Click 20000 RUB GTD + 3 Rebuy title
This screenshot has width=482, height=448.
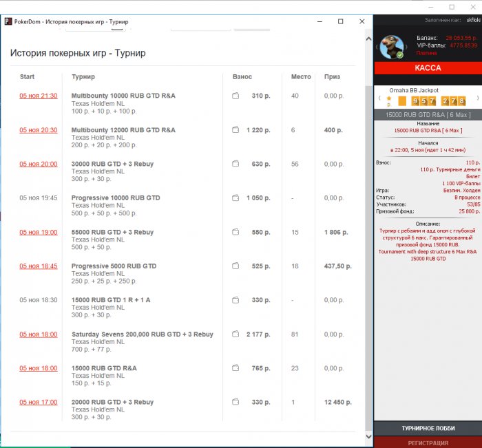pos(112,402)
